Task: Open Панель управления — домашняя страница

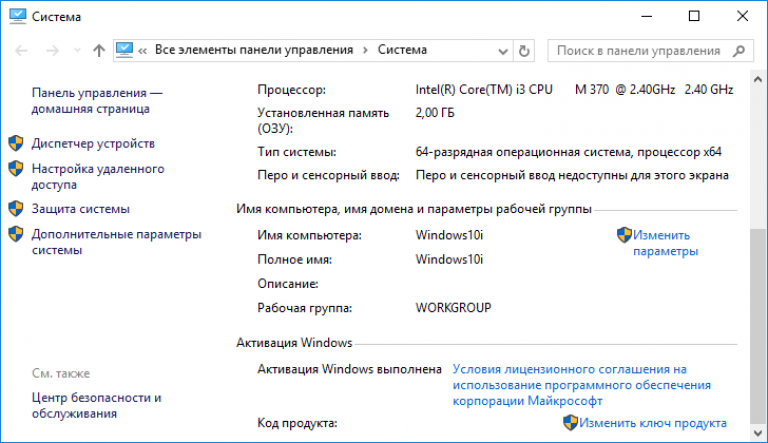Action: (x=97, y=100)
